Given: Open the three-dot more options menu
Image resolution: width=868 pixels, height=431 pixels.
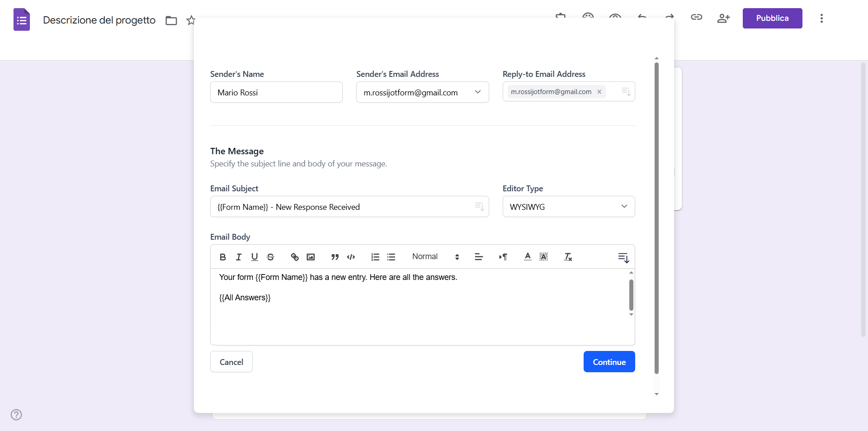Looking at the screenshot, I should point(821,19).
